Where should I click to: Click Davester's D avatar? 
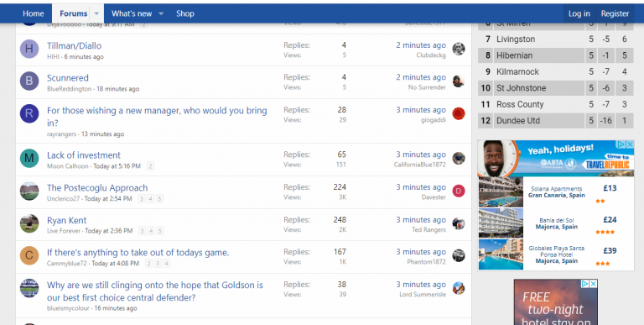(x=459, y=191)
